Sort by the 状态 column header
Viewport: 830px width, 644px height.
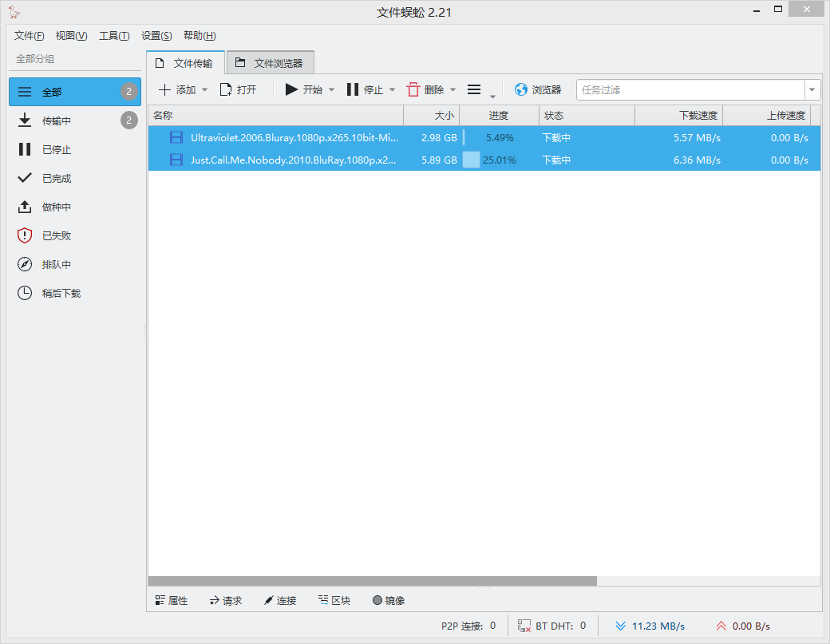click(x=587, y=116)
